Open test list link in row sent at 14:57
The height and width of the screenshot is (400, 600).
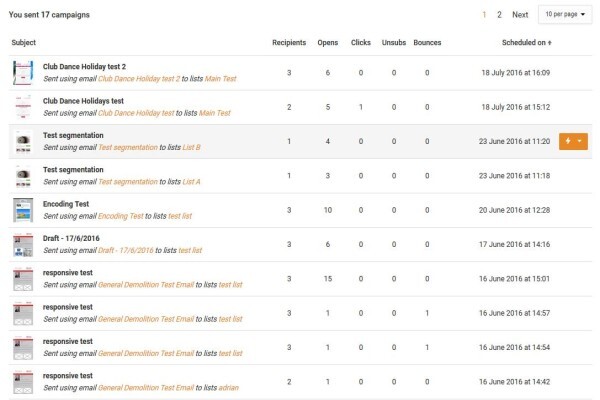click(x=230, y=319)
